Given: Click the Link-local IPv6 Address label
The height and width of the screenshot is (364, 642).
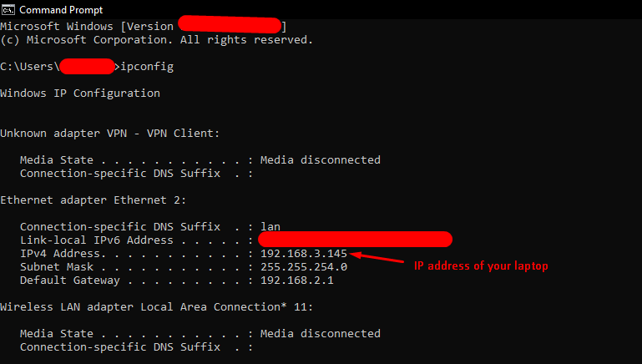Looking at the screenshot, I should [x=96, y=240].
